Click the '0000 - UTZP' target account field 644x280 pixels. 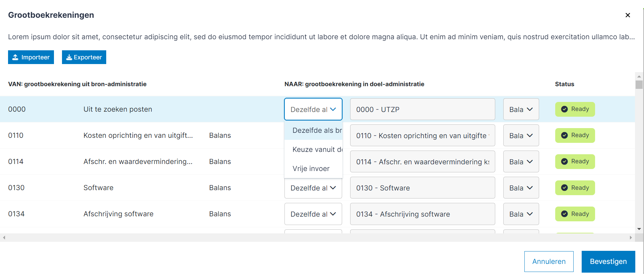[422, 109]
